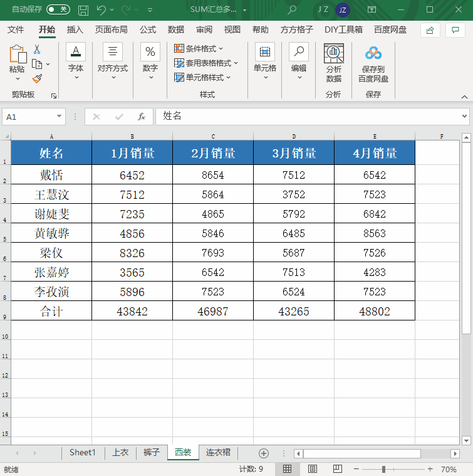473x476 pixels.
Task: Click the Save floppy disk icon
Action: tap(83, 10)
